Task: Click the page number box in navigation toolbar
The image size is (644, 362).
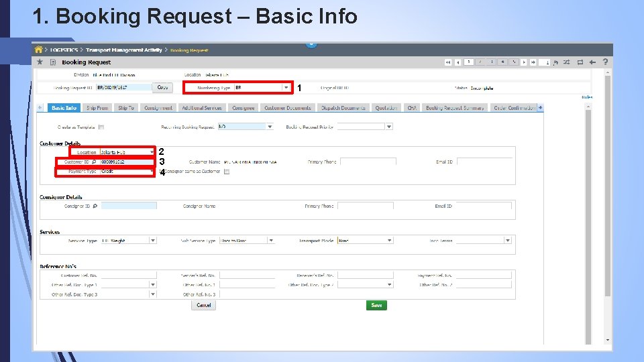Action: click(545, 62)
